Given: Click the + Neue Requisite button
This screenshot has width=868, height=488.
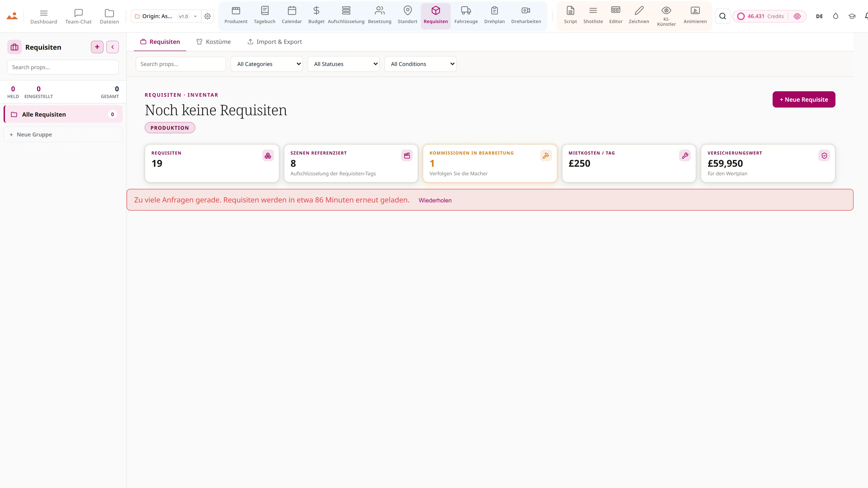Looking at the screenshot, I should [x=804, y=99].
